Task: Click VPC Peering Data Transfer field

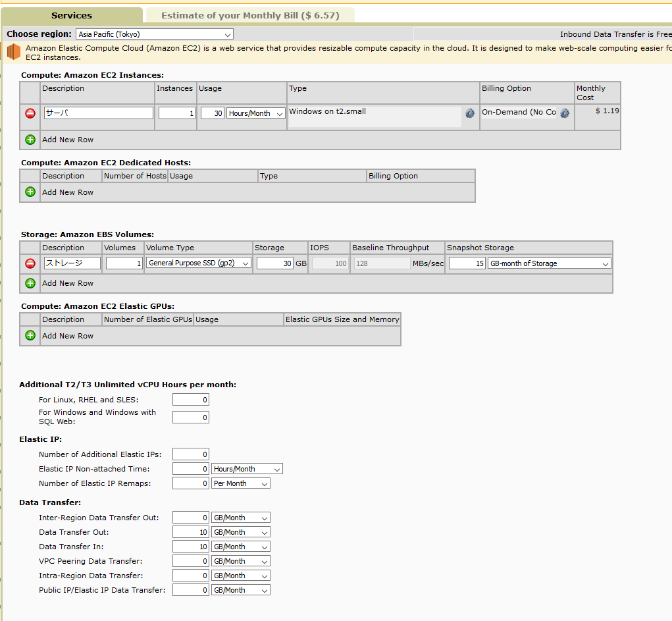Action: [x=191, y=561]
